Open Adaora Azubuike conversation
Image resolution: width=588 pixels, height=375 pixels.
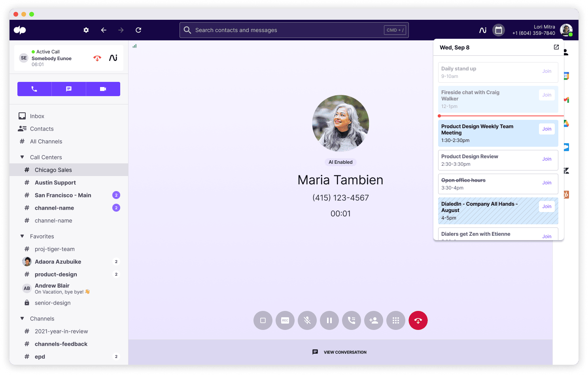click(69, 261)
